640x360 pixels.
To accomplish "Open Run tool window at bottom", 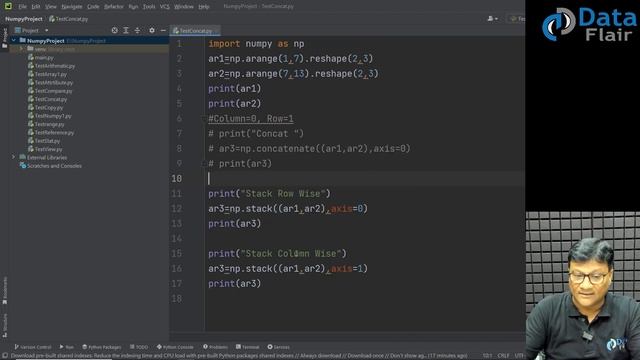I will click(67, 347).
